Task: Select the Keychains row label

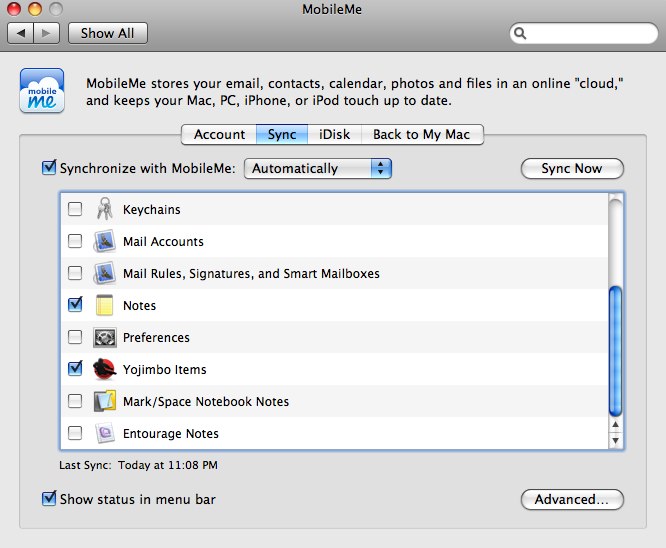Action: (x=152, y=209)
